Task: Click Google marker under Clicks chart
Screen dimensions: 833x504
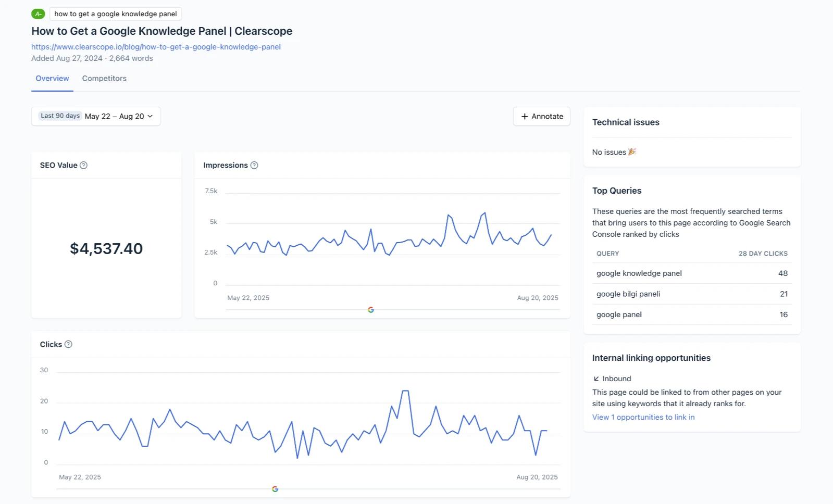Action: (x=275, y=489)
